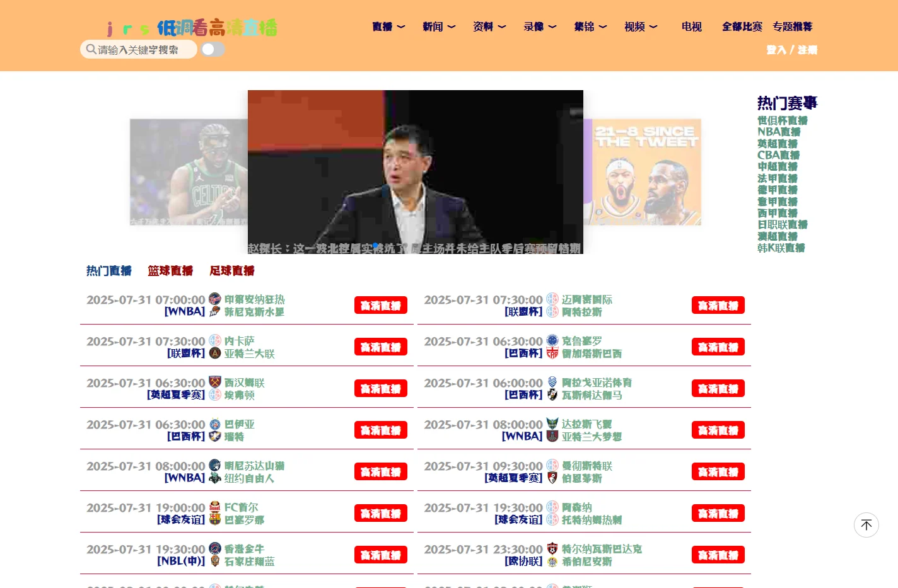Open 德甲直播 in hot events
The image size is (898, 588).
778,190
